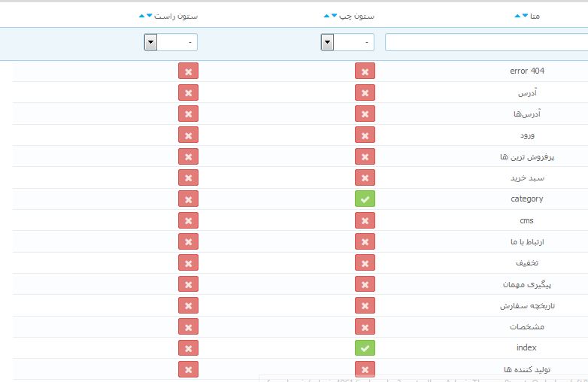Select the 'آدرس‌ها' meta cell

(x=527, y=114)
